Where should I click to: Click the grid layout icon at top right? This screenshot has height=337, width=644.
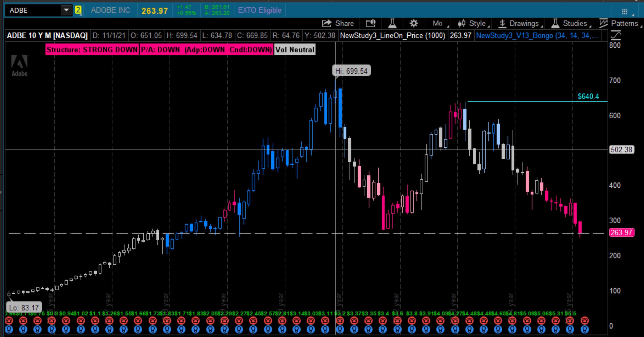624,11
